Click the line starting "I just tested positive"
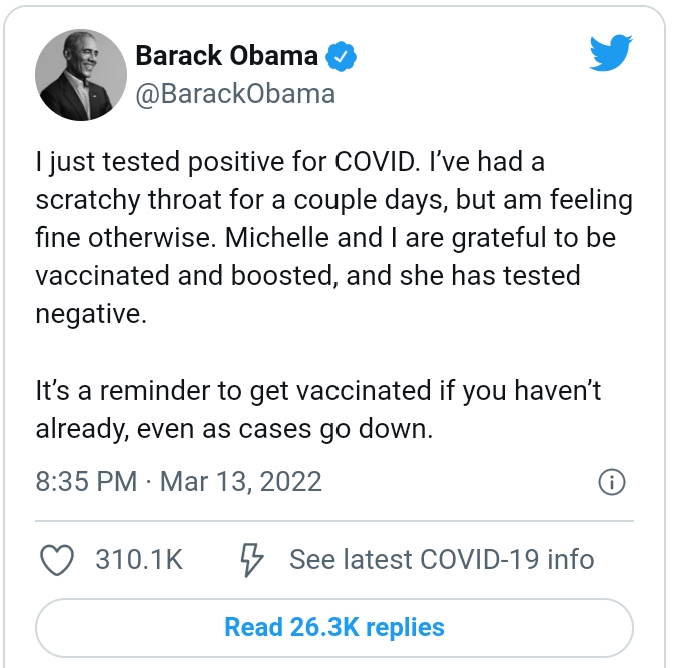 pos(290,162)
